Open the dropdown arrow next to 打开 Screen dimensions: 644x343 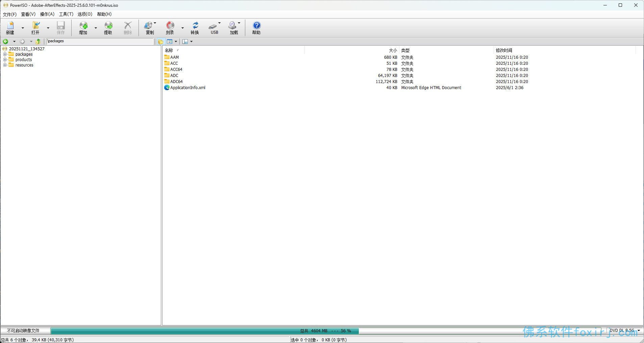point(48,28)
